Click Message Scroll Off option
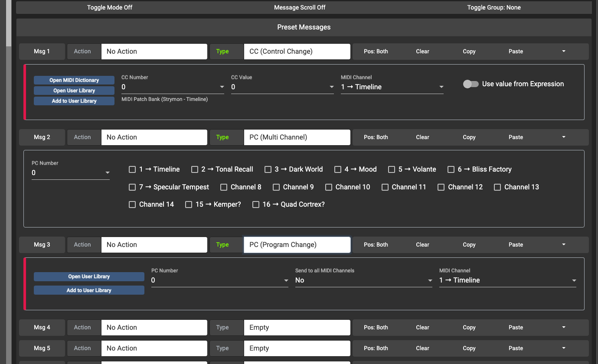This screenshot has width=598, height=364. 300,7
